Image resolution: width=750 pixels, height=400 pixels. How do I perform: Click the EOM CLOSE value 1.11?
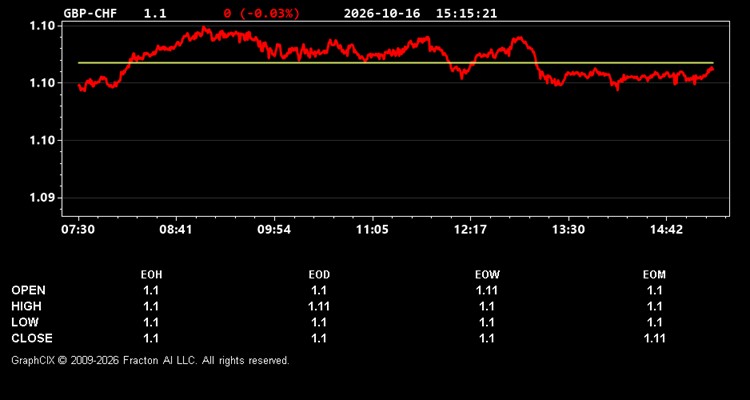point(654,338)
